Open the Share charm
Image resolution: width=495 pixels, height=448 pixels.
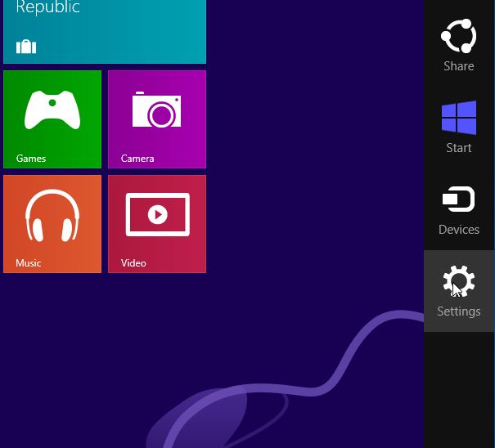(x=459, y=45)
